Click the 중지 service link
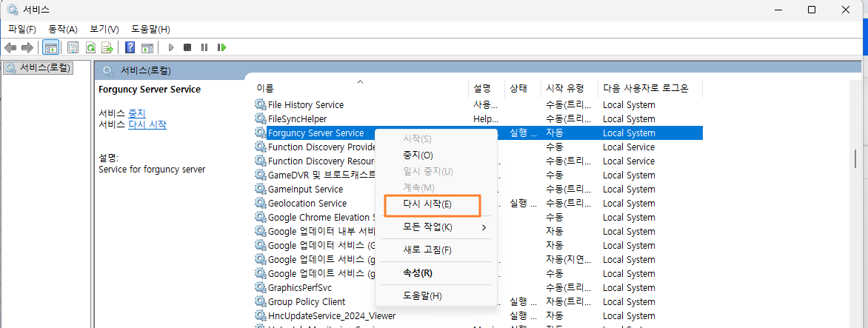 point(137,113)
